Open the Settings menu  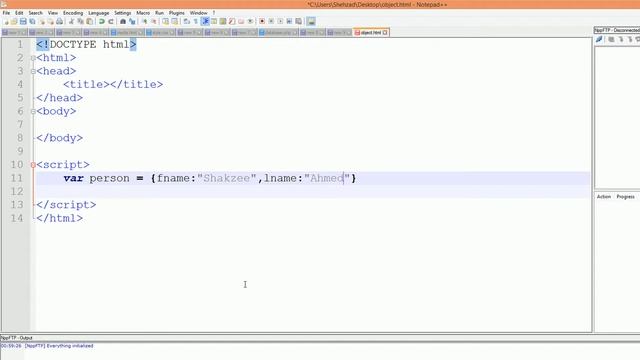click(122, 13)
